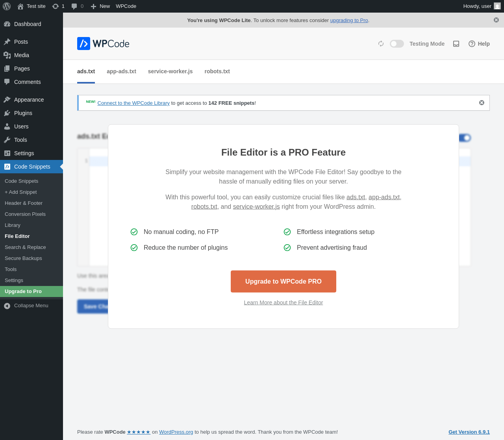Open File Editor in sidebar submenu
The height and width of the screenshot is (440, 504).
coord(31,236)
